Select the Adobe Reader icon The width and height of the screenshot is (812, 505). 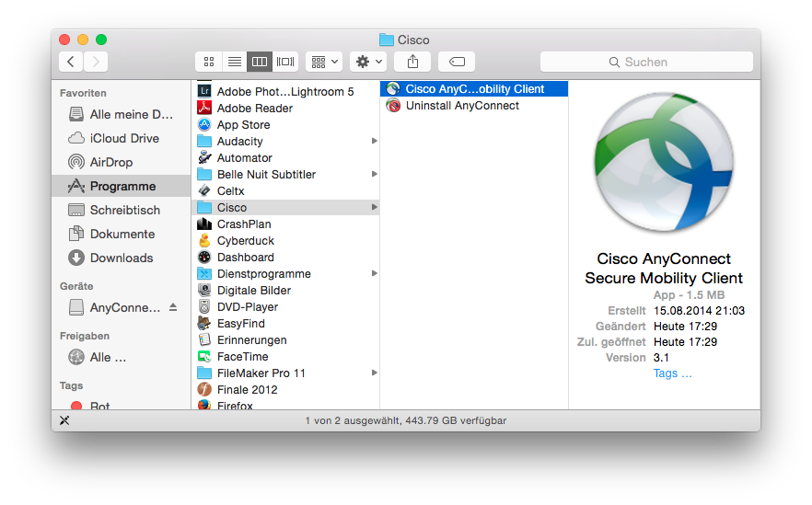pos(204,108)
